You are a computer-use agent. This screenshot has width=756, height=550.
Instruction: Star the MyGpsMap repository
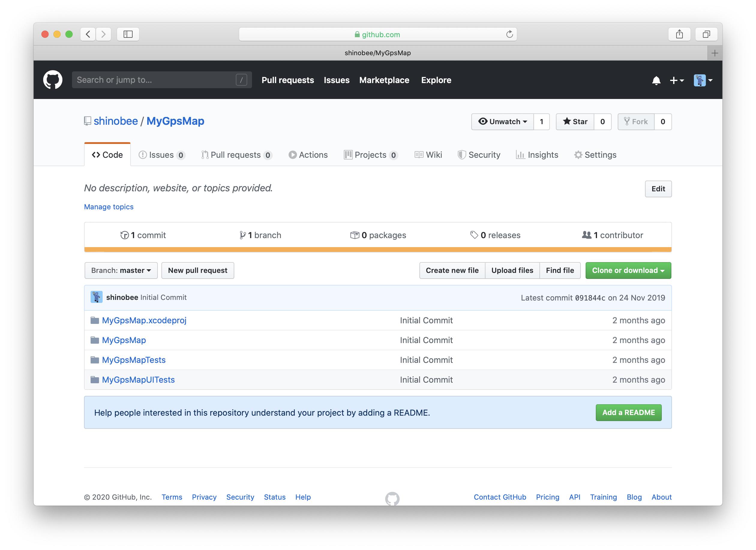point(575,121)
